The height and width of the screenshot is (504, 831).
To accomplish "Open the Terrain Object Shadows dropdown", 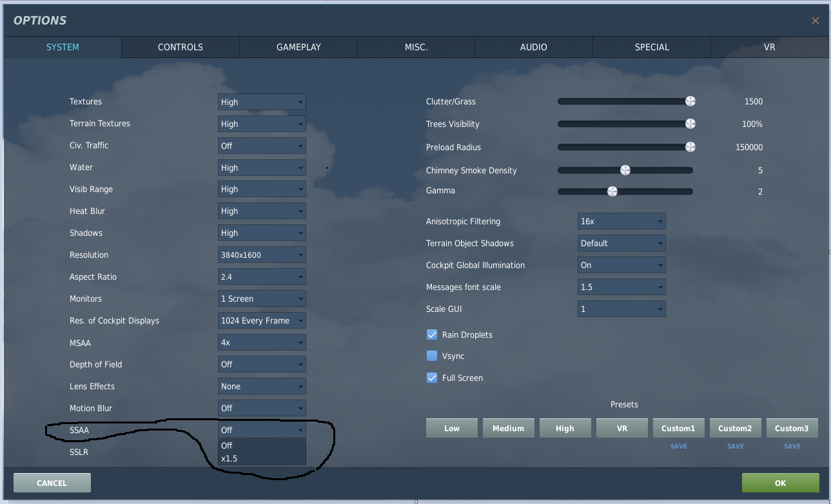I will click(621, 244).
